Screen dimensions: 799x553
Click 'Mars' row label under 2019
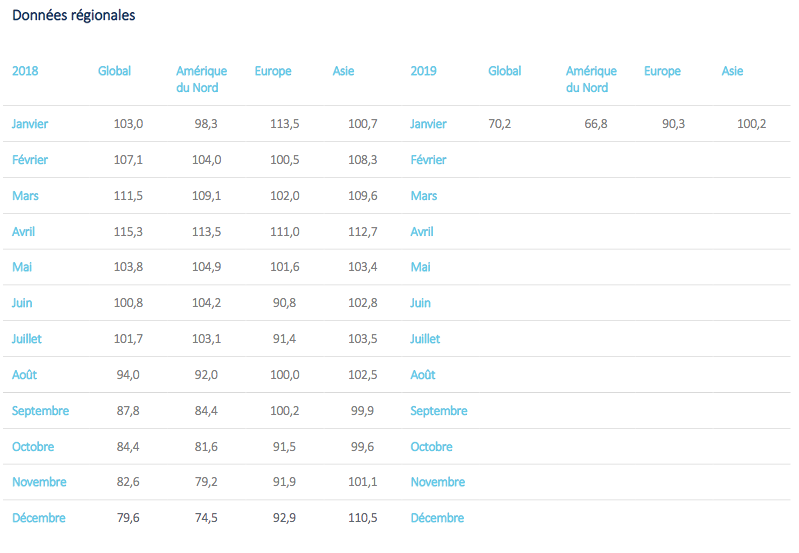[424, 196]
